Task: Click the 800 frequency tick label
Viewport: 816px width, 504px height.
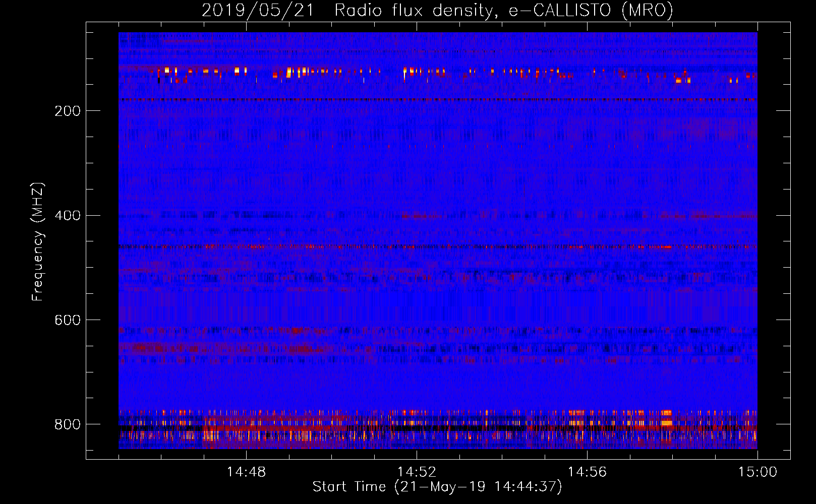Action: click(68, 424)
